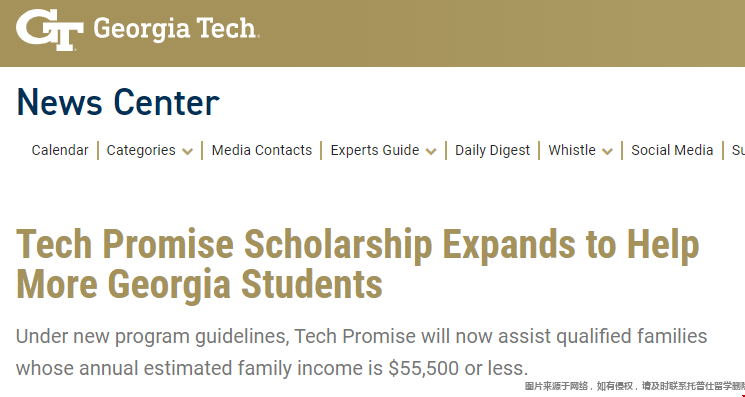Open the Georgia Tech wordmark link
Viewport: 745px width, 397px height.
click(176, 29)
